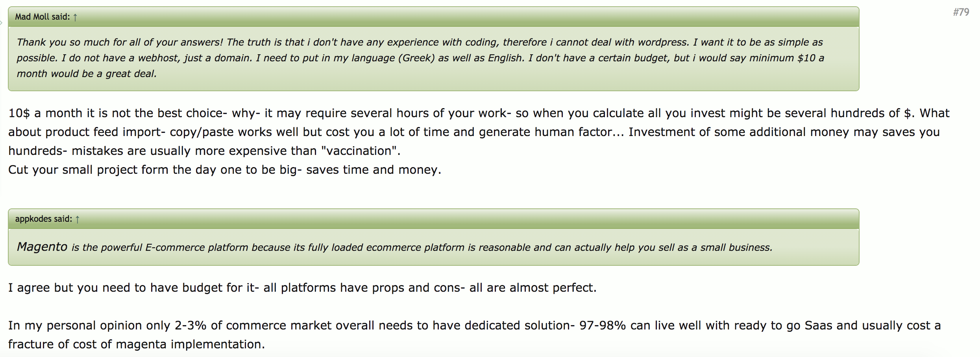This screenshot has width=980, height=357.
Task: Click the line "Cut your small project form the day one"
Action: pos(224,170)
